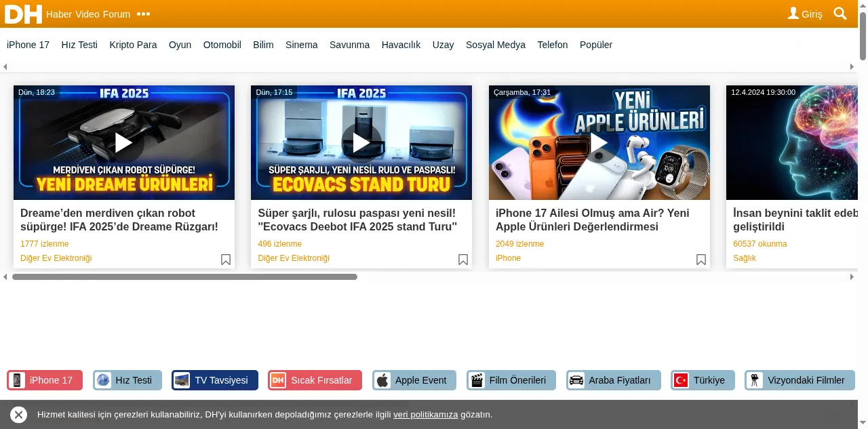
Task: Click the DH icon on Sıcak Fırsatlar tag
Action: 278,380
